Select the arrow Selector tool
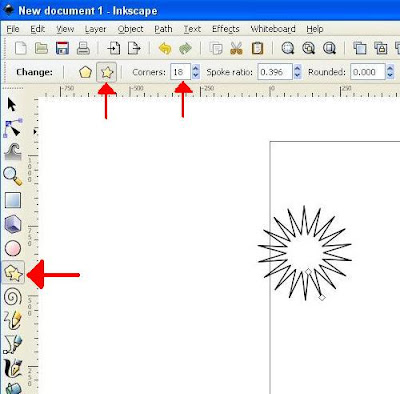Screen dimensions: 400x394 pyautogui.click(x=11, y=105)
